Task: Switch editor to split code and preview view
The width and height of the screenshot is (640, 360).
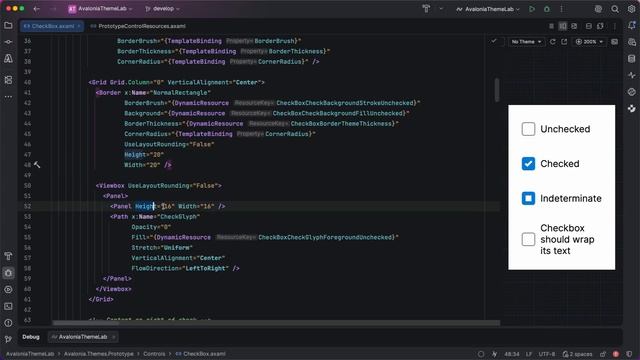Action: pos(563,26)
